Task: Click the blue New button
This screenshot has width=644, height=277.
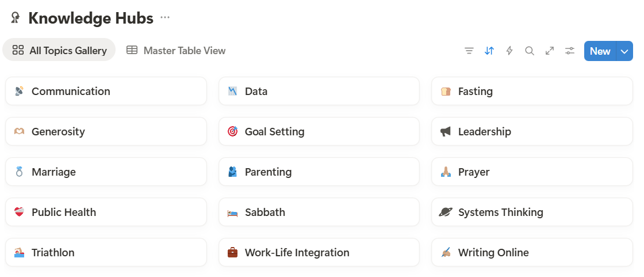Action: (600, 51)
